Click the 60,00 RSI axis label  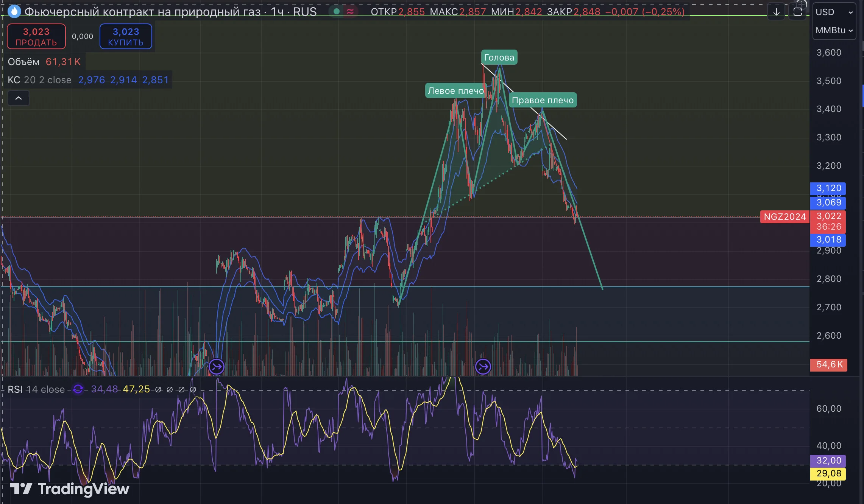[x=829, y=409]
